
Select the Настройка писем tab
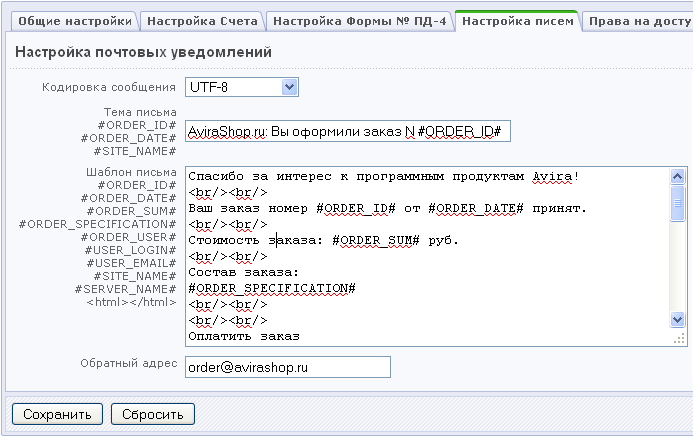(x=518, y=21)
